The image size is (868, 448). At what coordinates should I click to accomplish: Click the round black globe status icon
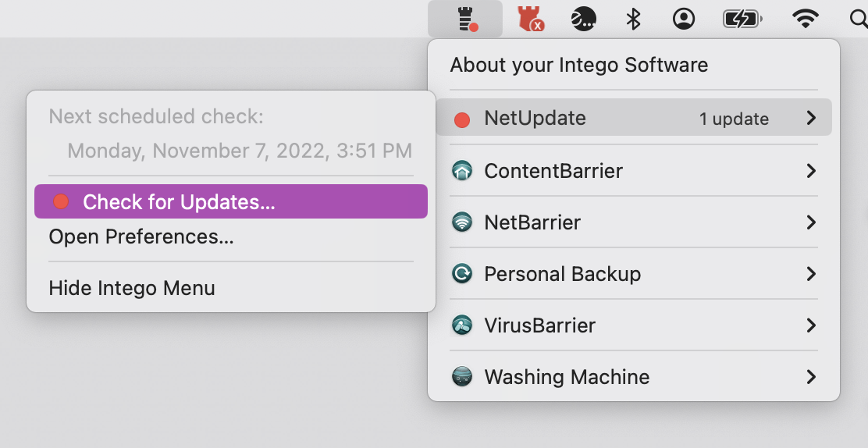[583, 20]
